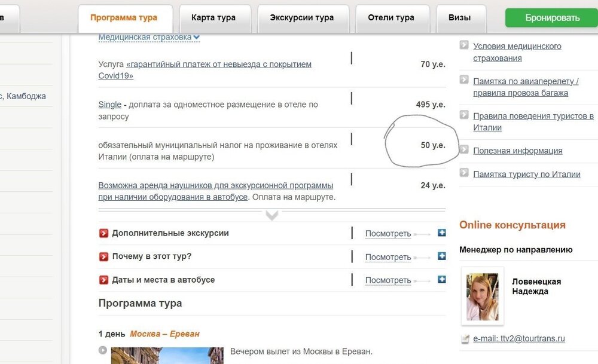This screenshot has width=598, height=364.
Task: Click the red arrow icon beside Почему в этот тур?
Action: [103, 256]
